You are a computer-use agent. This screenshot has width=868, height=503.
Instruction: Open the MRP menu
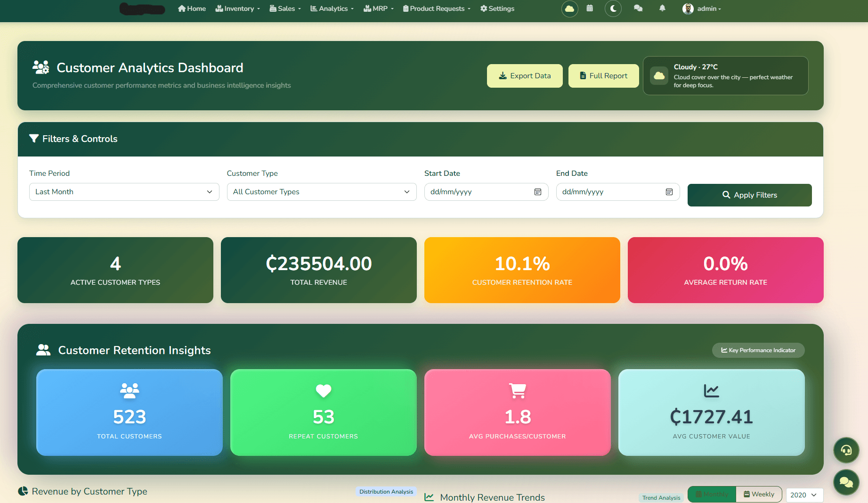click(x=379, y=8)
